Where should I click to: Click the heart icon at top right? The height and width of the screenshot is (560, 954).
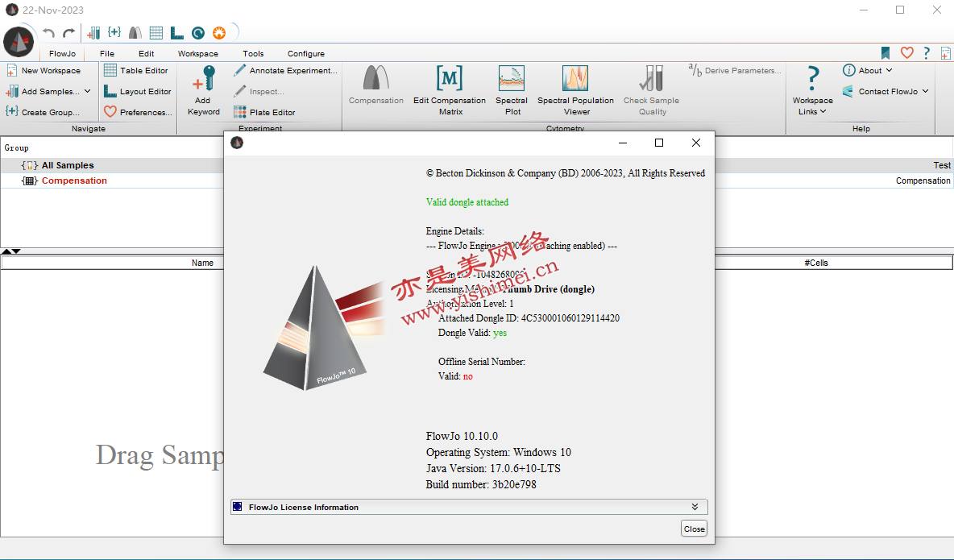point(906,53)
